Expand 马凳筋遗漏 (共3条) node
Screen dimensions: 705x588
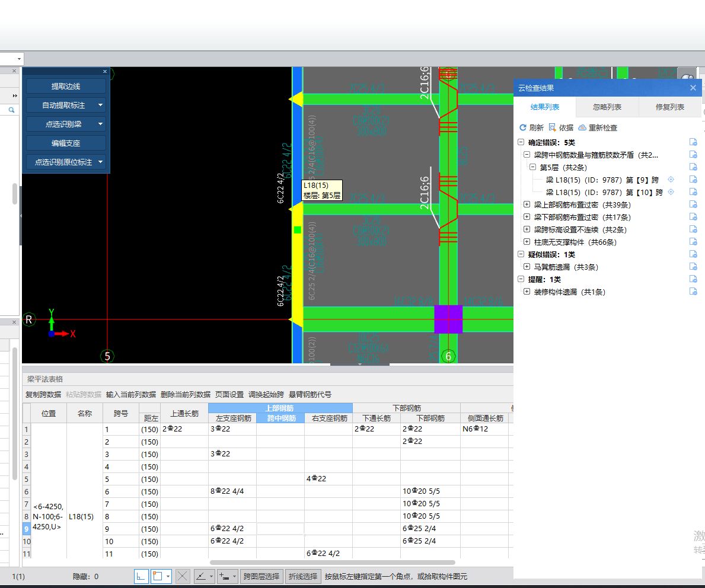(527, 267)
